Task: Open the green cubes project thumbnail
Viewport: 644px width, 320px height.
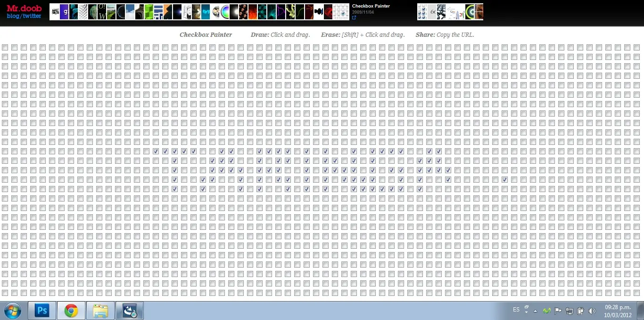Action: (x=149, y=12)
